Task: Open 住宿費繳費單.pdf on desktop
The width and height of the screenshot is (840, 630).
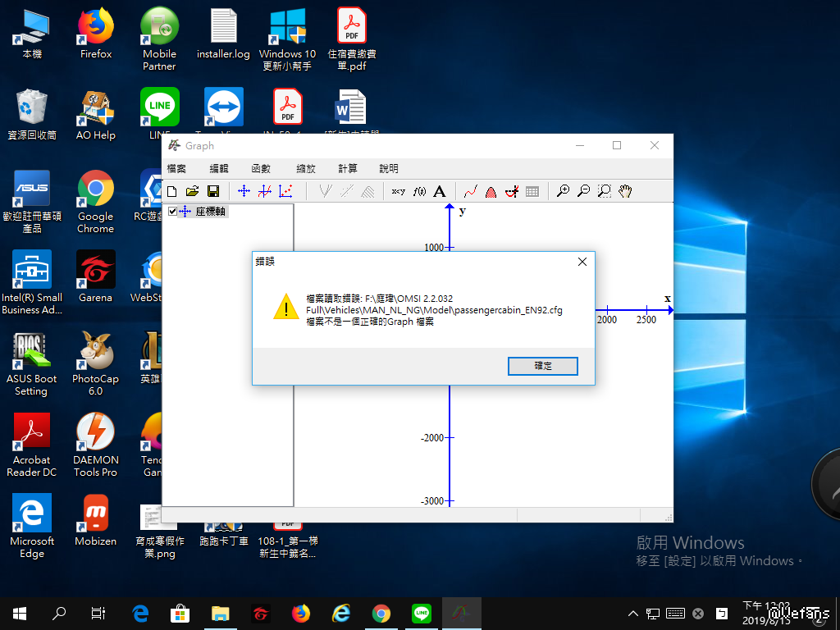Action: coord(352,39)
